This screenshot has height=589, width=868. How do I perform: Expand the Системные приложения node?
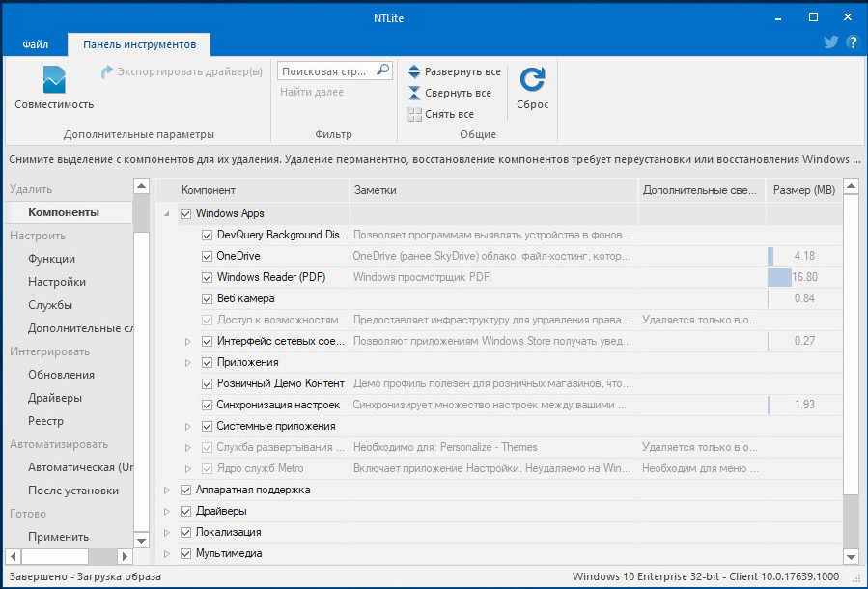188,426
